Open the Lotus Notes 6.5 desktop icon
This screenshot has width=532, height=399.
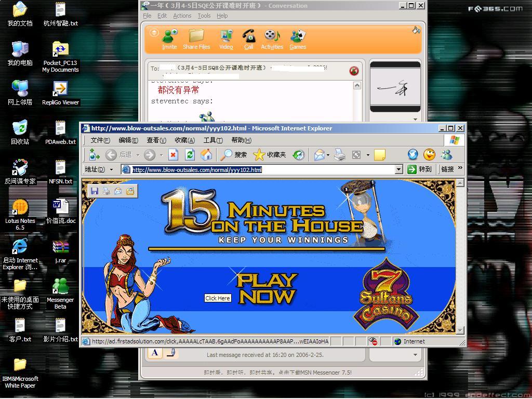[20, 215]
